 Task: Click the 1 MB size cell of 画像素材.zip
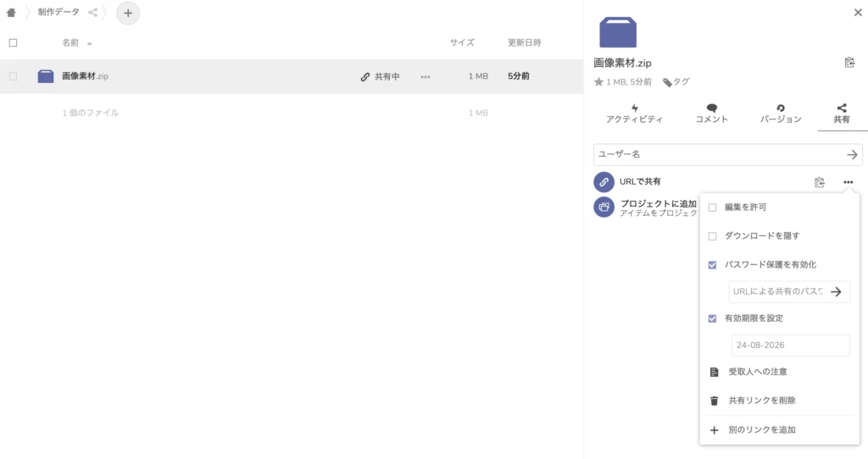coord(478,75)
